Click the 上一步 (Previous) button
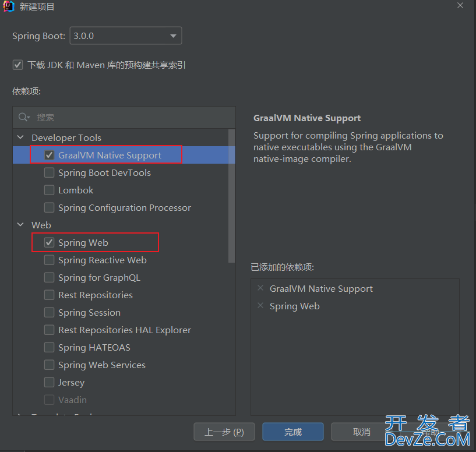The image size is (476, 452). 224,432
